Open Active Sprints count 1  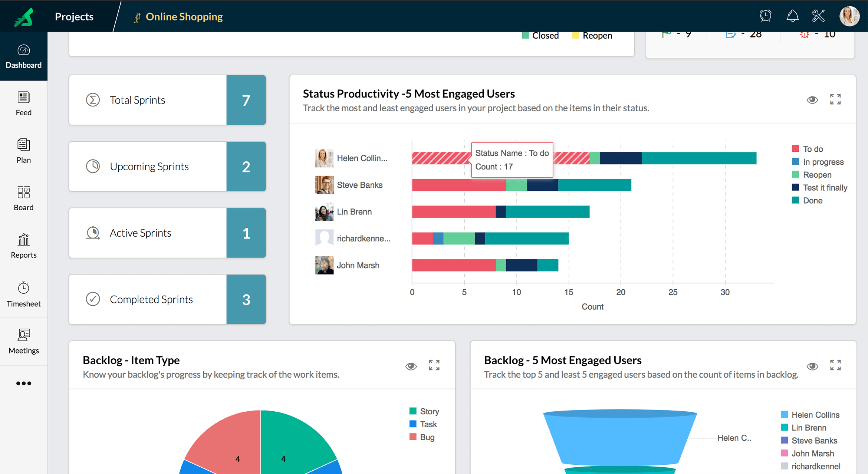[246, 233]
